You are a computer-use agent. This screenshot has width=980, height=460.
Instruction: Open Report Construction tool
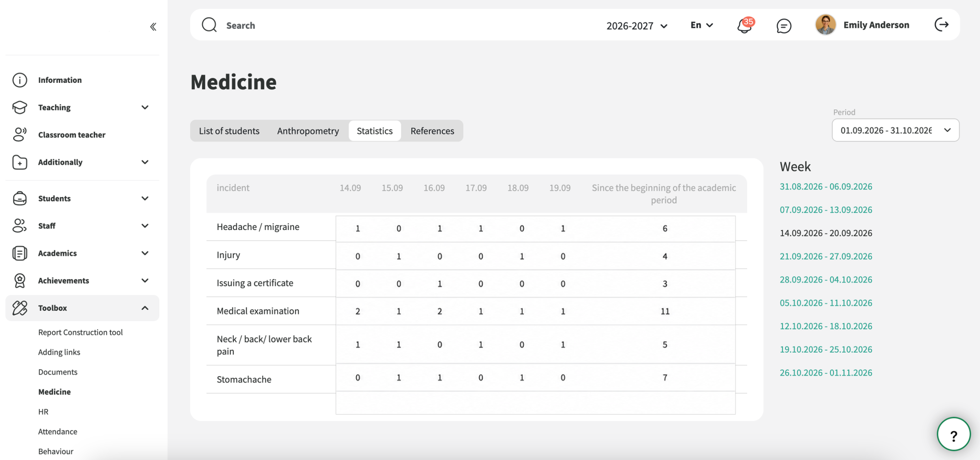[x=80, y=332]
